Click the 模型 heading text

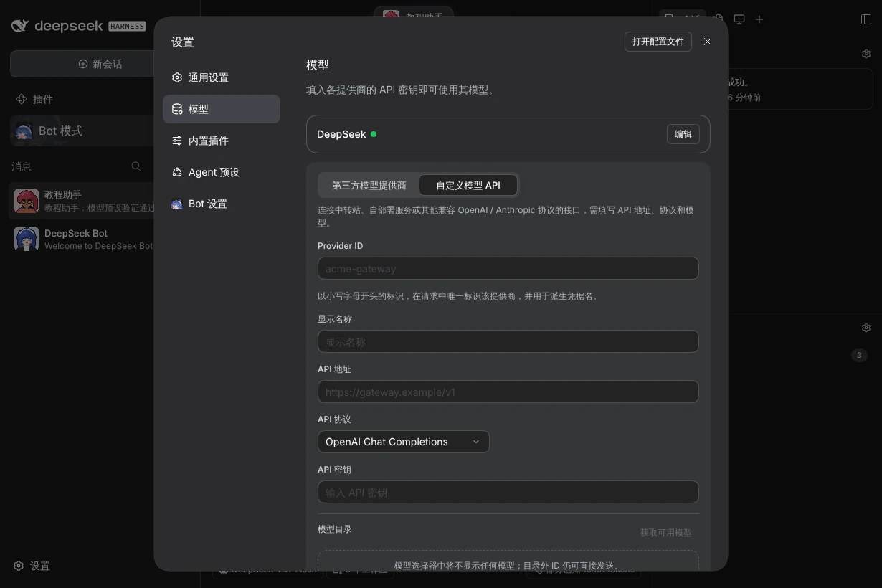coord(318,65)
